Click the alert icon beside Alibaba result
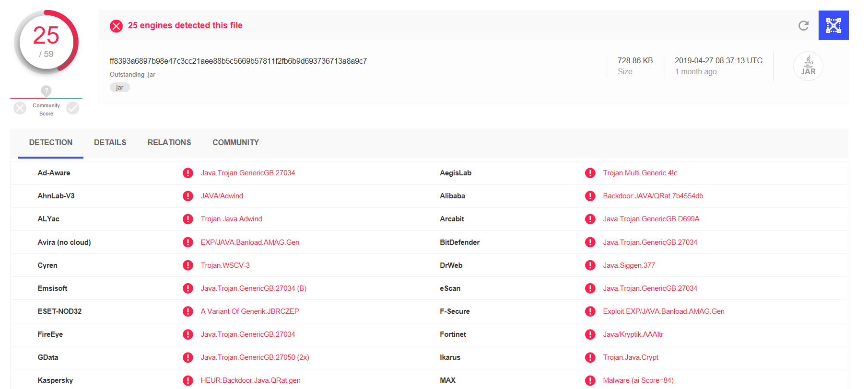 590,196
